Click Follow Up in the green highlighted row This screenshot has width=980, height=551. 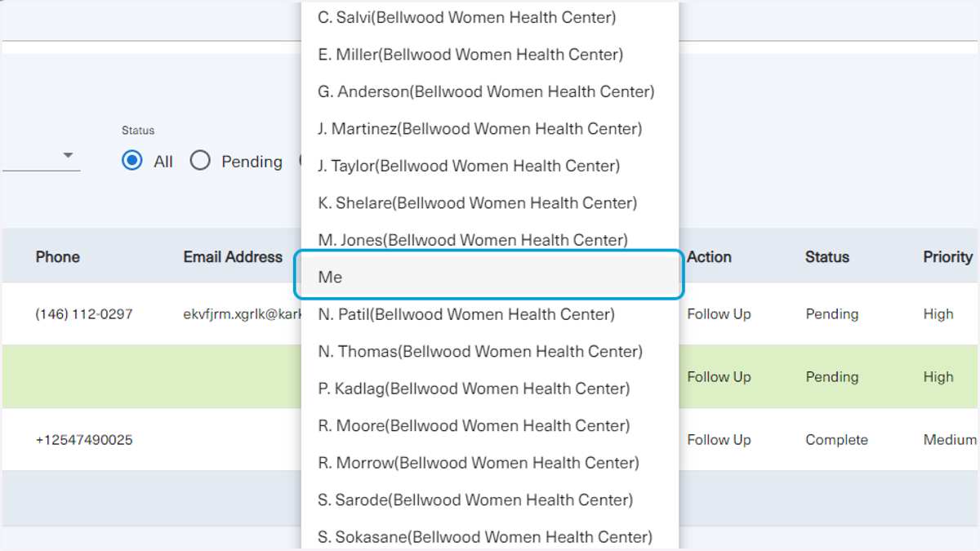pos(719,377)
